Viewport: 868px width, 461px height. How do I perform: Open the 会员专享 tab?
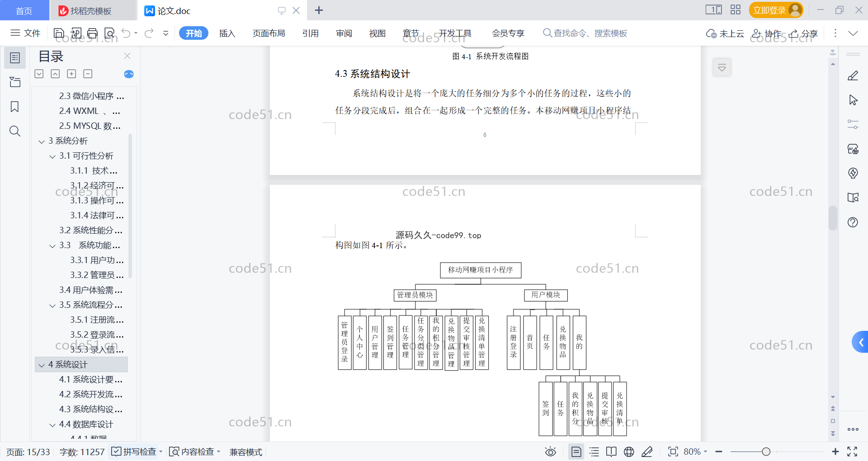508,33
